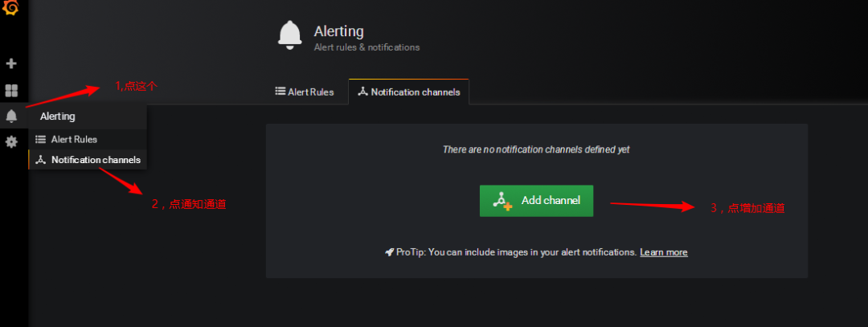Click the list icon in the Alert Rules tab
Viewport: 868px width, 327px height.
click(x=280, y=92)
